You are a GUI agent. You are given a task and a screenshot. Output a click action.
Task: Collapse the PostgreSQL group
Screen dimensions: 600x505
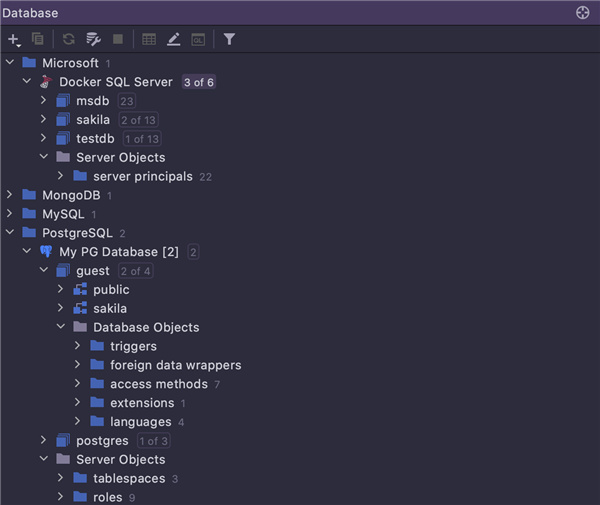point(10,232)
